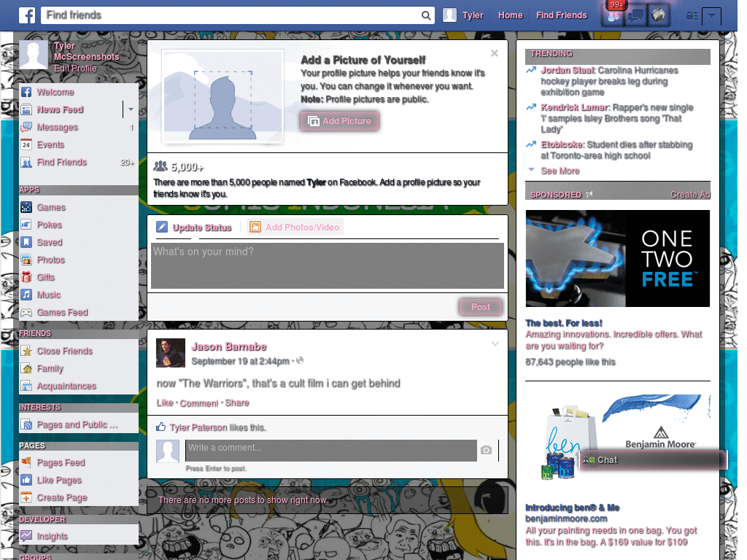Click Comment link on the post
Image resolution: width=747 pixels, height=560 pixels.
pos(198,403)
